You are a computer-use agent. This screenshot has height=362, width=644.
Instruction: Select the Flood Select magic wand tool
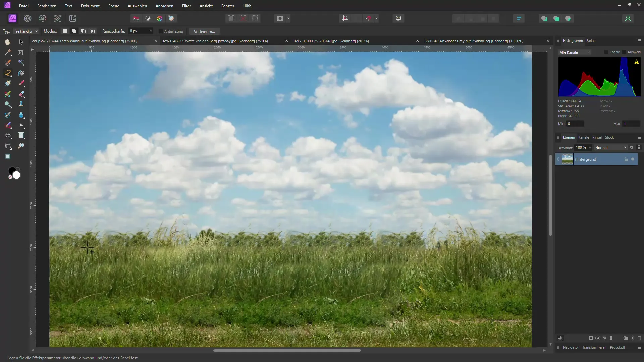pos(21,63)
